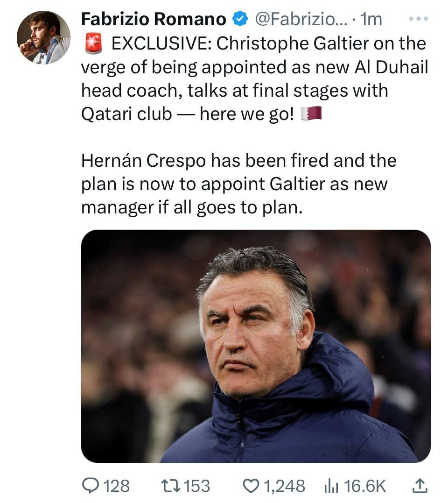Open Fabrizio Romano's profile picture
This screenshot has height=503, width=448.
[x=43, y=37]
